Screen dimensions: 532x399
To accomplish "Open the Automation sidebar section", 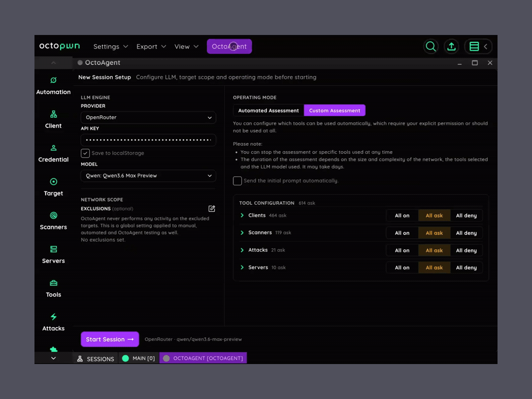I will click(x=53, y=86).
